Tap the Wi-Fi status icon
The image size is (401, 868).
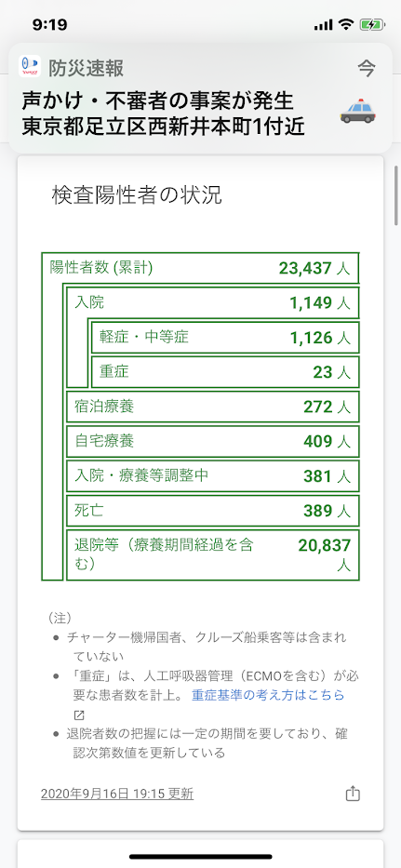click(x=346, y=25)
